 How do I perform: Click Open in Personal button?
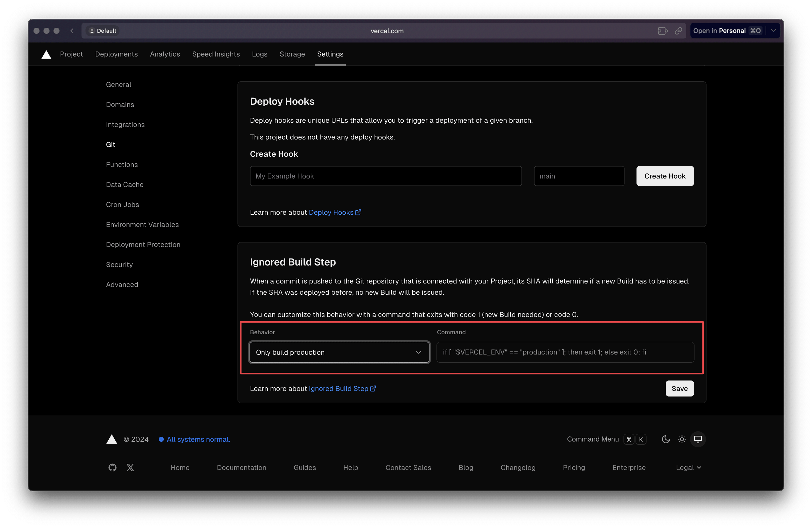coord(727,31)
